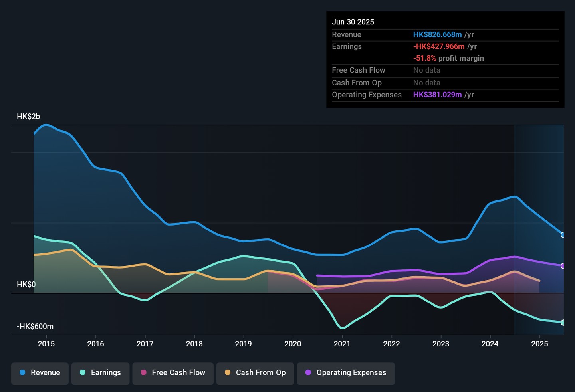This screenshot has height=392, width=575.
Task: Select the 2025 label on the x-axis
Action: pos(539,344)
